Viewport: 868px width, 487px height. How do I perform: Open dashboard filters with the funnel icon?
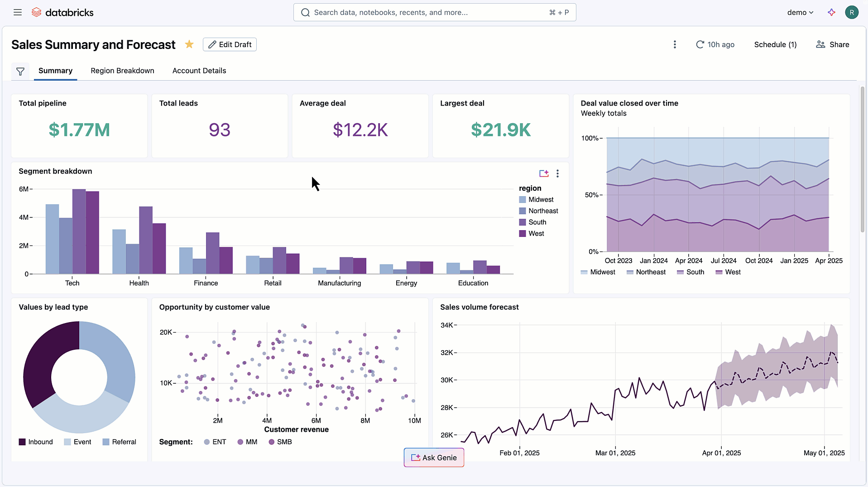click(x=20, y=71)
